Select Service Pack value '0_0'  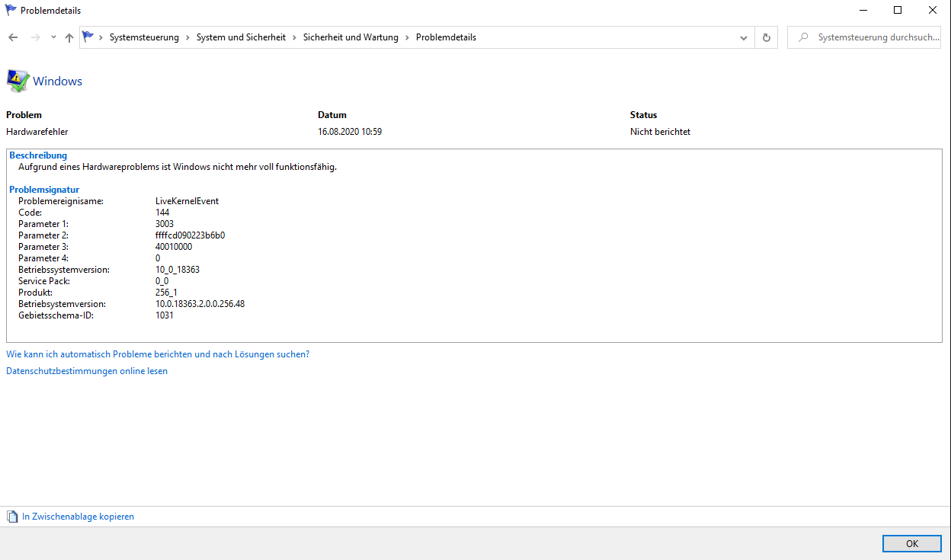[162, 281]
